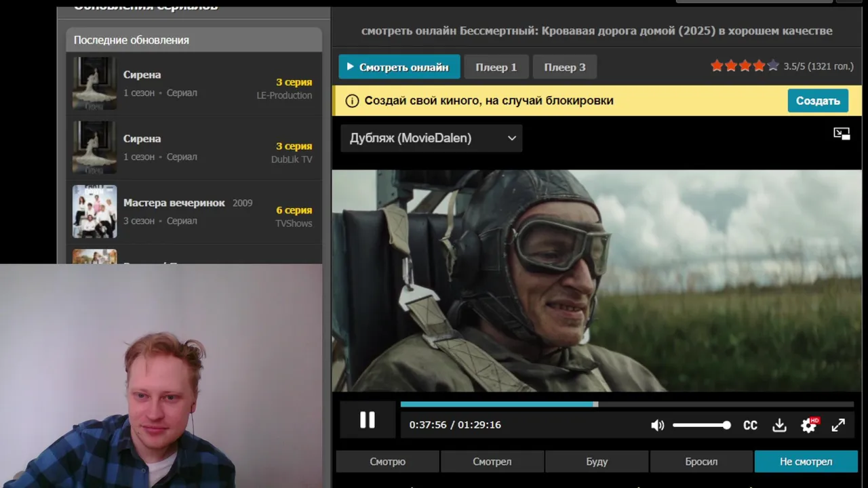Open Сирена by DubLik TV

(194, 147)
